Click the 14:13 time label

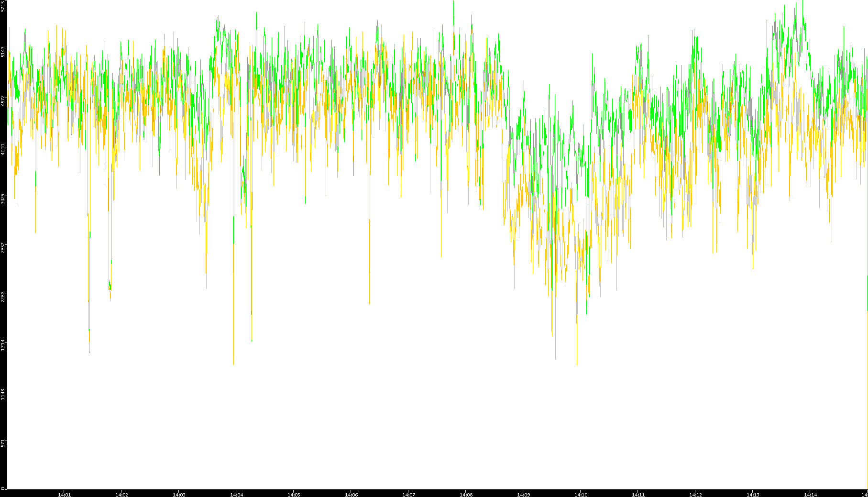tap(753, 495)
